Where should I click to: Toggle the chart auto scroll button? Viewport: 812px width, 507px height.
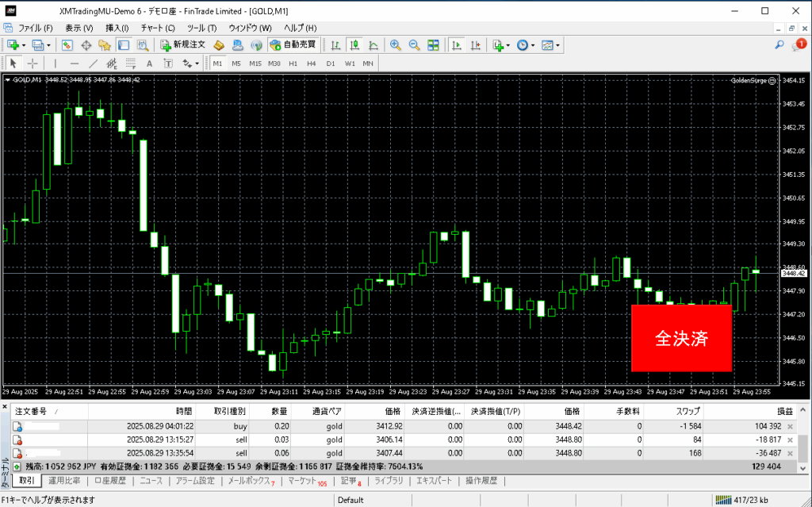(456, 45)
